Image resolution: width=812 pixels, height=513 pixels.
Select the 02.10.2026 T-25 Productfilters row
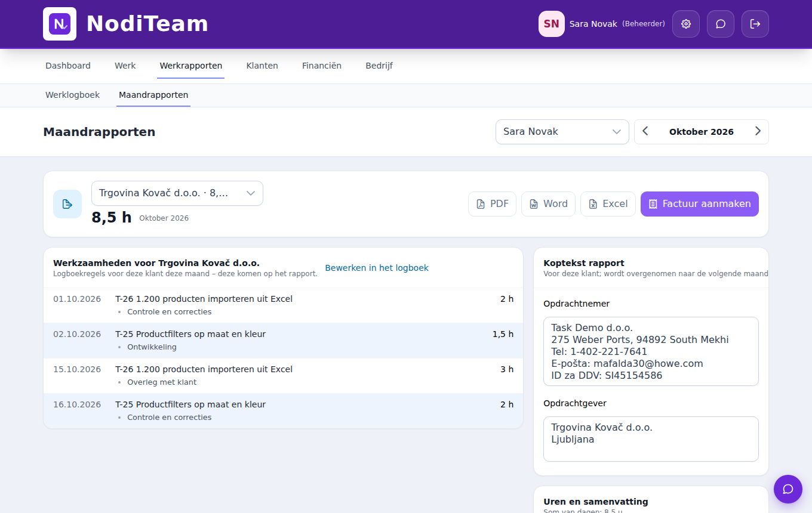(284, 341)
